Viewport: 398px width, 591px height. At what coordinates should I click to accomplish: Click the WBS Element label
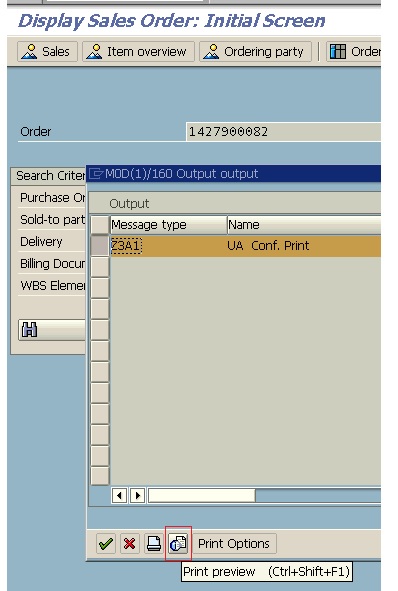pos(52,286)
